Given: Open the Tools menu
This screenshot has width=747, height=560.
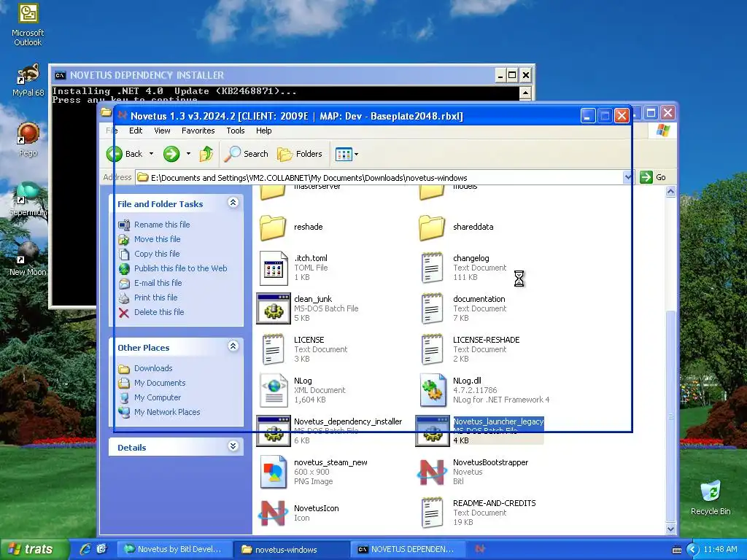Looking at the screenshot, I should (236, 131).
